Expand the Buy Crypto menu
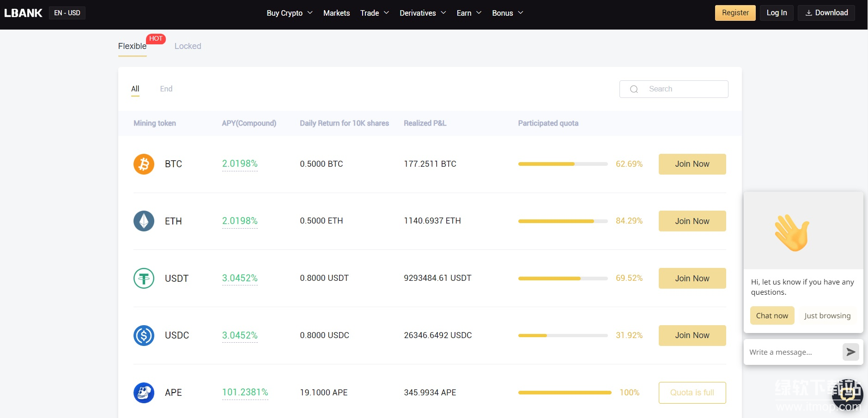The image size is (868, 418). pyautogui.click(x=289, y=13)
